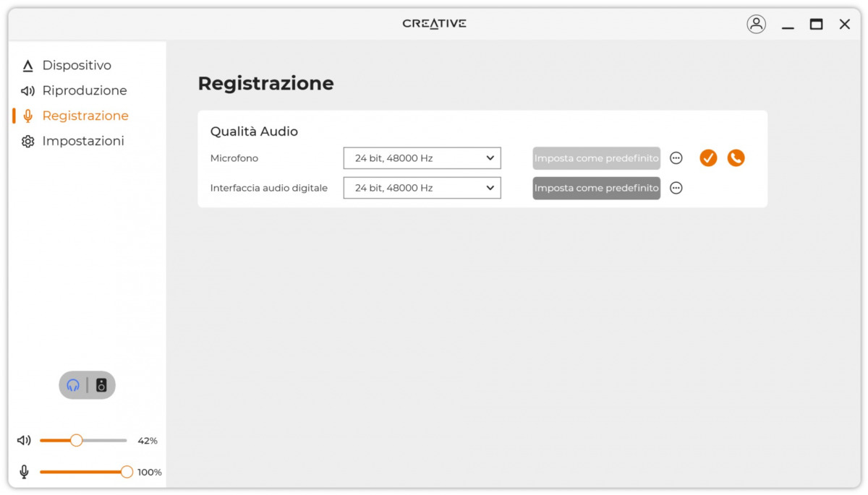Open the user account profile icon
This screenshot has height=495, width=868.
pos(756,24)
